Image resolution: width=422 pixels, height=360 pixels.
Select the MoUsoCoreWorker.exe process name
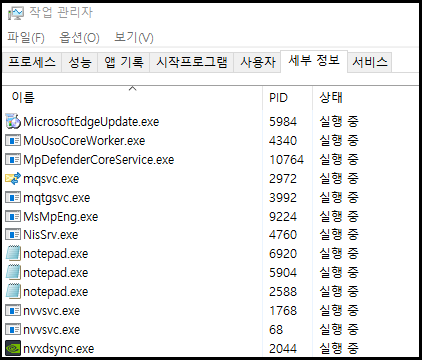pyautogui.click(x=84, y=141)
